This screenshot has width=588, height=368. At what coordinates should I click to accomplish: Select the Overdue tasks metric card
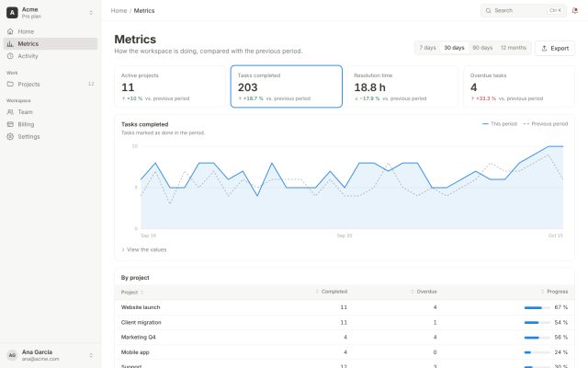coord(519,86)
